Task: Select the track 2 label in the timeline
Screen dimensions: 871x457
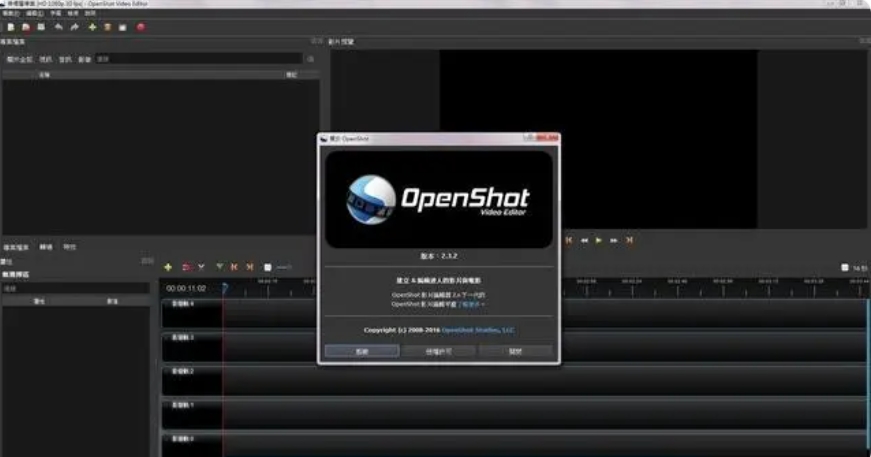Action: [x=183, y=371]
